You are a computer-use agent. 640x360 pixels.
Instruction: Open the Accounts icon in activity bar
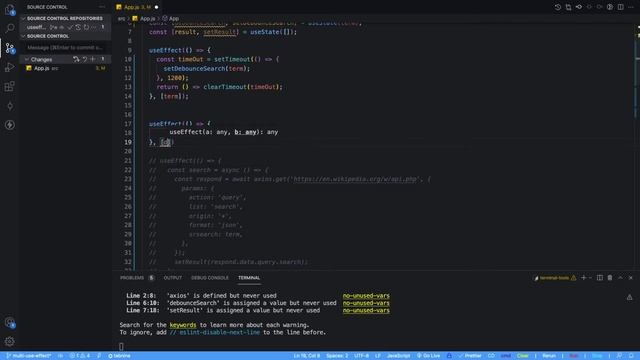pos(10,322)
